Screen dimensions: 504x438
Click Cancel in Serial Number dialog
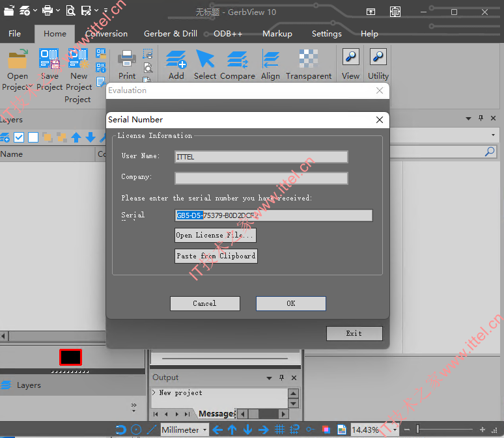(204, 303)
